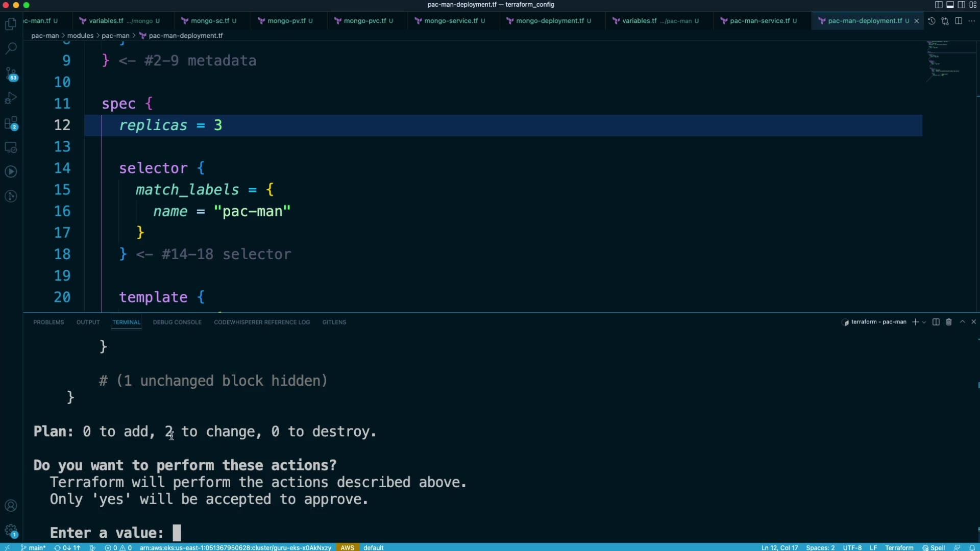Open editor More Actions ellipsis menu
This screenshot has height=551, width=980.
pos(971,21)
